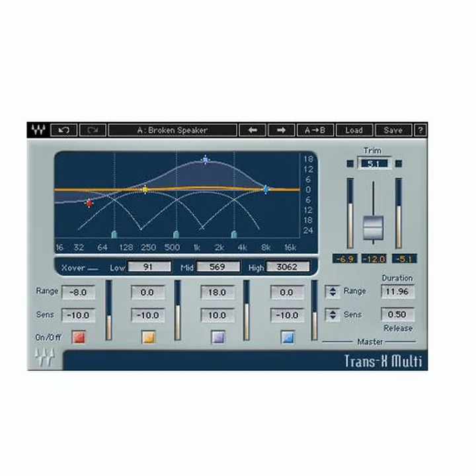476x476 pixels.
Task: Toggle the blue high band On/Off button
Action: point(288,337)
